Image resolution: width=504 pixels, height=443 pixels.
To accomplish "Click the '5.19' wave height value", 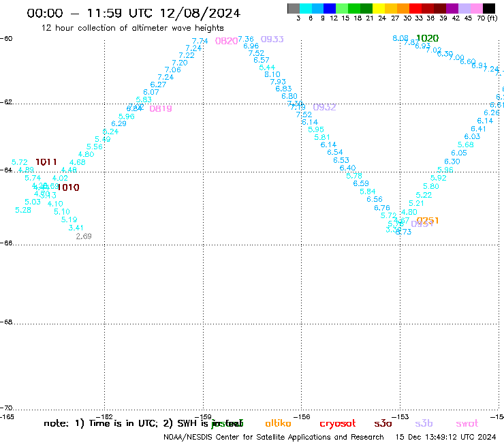I will point(69,219).
